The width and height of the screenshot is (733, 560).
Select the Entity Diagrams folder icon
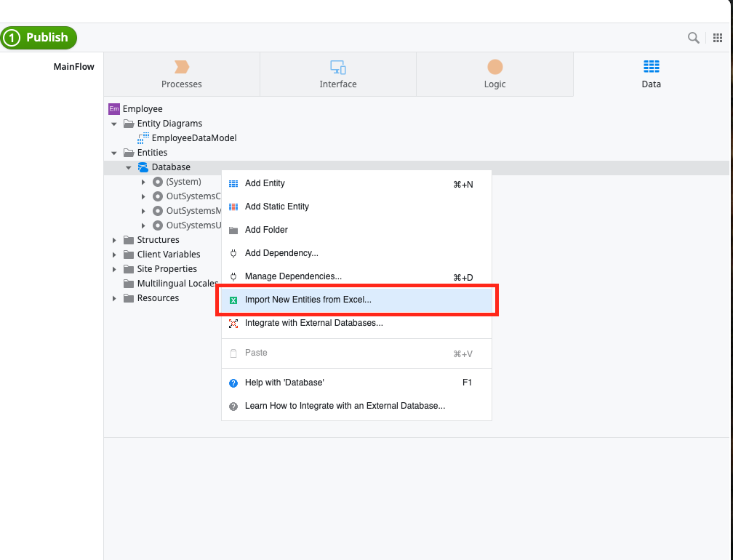click(x=129, y=124)
